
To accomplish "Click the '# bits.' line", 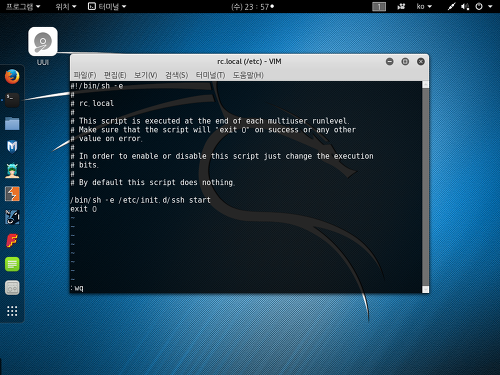I will pos(84,165).
